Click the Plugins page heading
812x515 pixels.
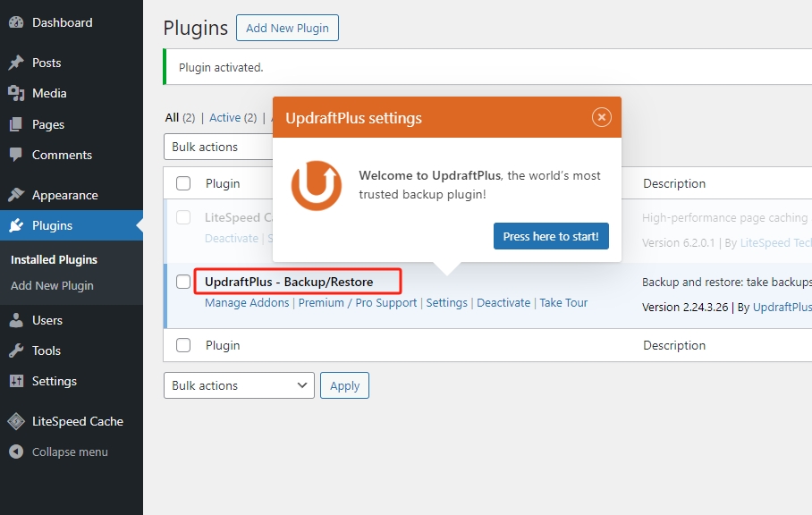(x=196, y=28)
